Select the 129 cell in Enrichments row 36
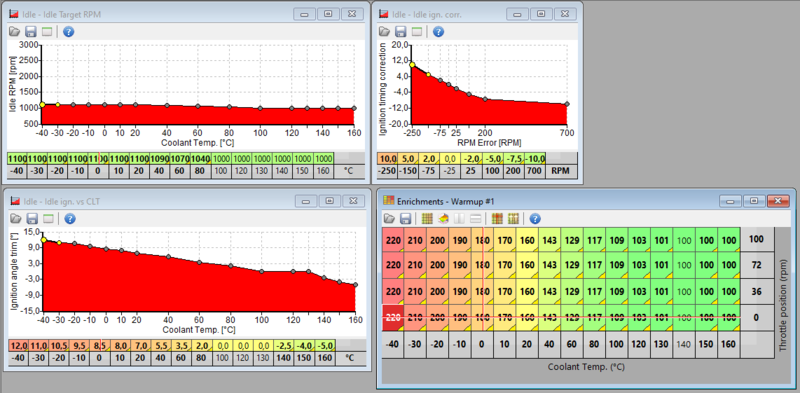 point(572,291)
